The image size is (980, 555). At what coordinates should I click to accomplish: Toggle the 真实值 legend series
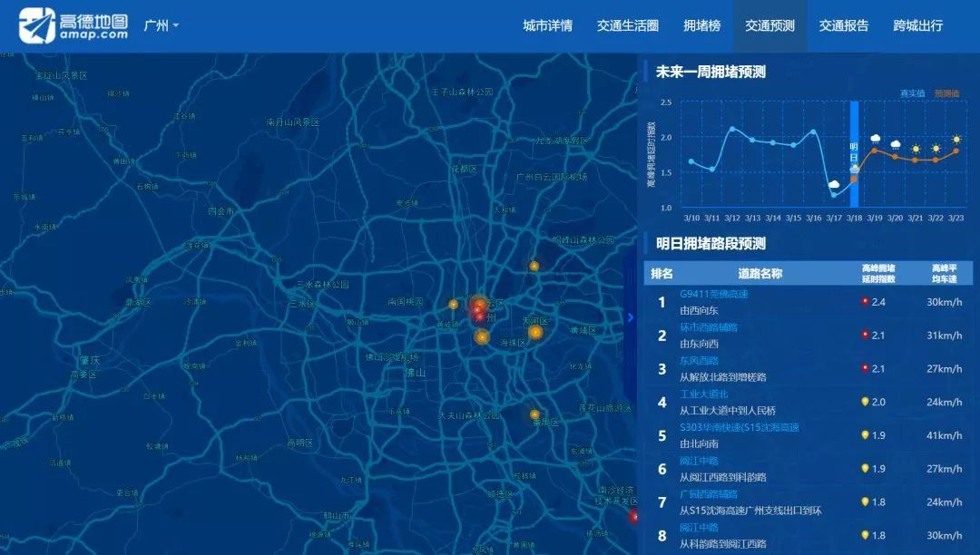(x=912, y=93)
